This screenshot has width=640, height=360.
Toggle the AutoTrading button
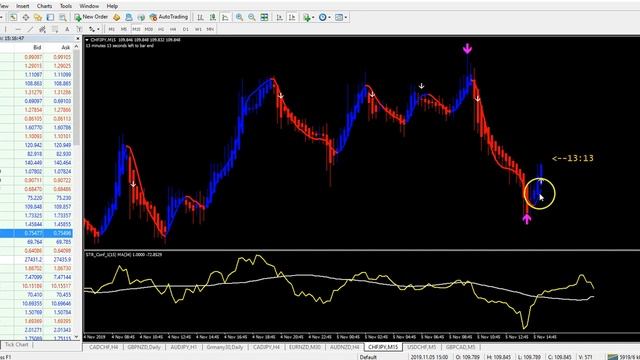click(169, 17)
